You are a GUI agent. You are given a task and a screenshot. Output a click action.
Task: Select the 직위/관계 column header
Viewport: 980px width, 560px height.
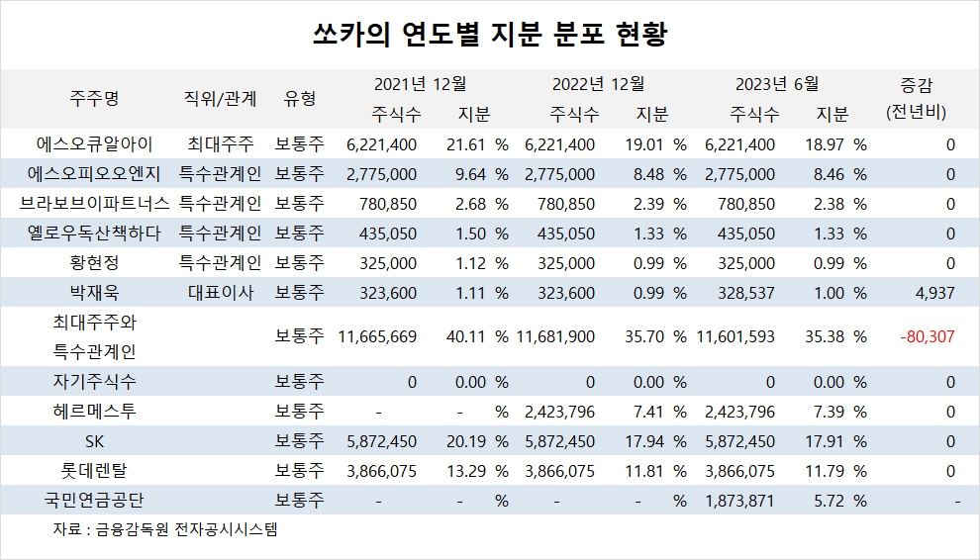220,98
